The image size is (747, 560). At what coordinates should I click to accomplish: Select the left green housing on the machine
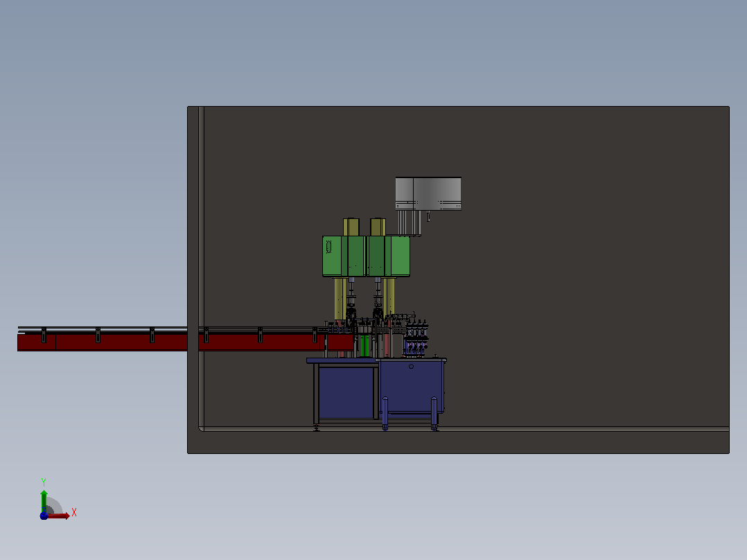point(344,256)
